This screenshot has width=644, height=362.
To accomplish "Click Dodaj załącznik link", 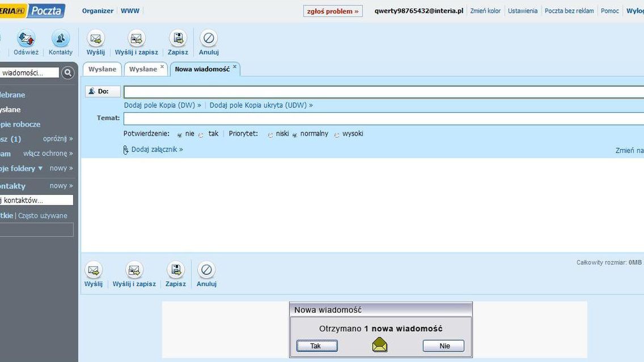I will pos(157,150).
